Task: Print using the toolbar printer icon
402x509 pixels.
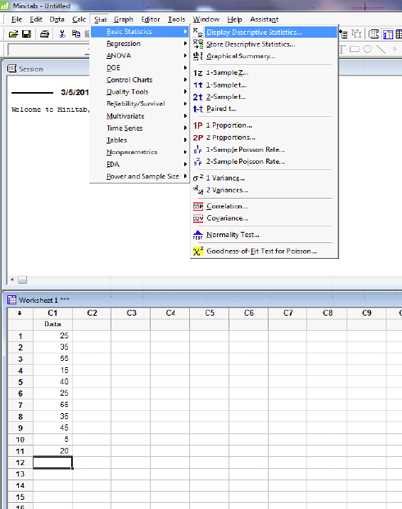Action: point(44,34)
